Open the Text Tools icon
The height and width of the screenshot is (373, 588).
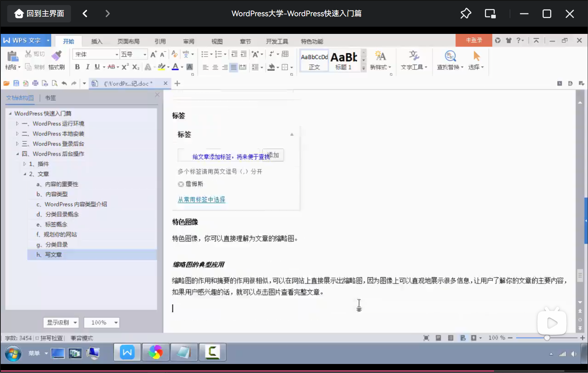414,56
